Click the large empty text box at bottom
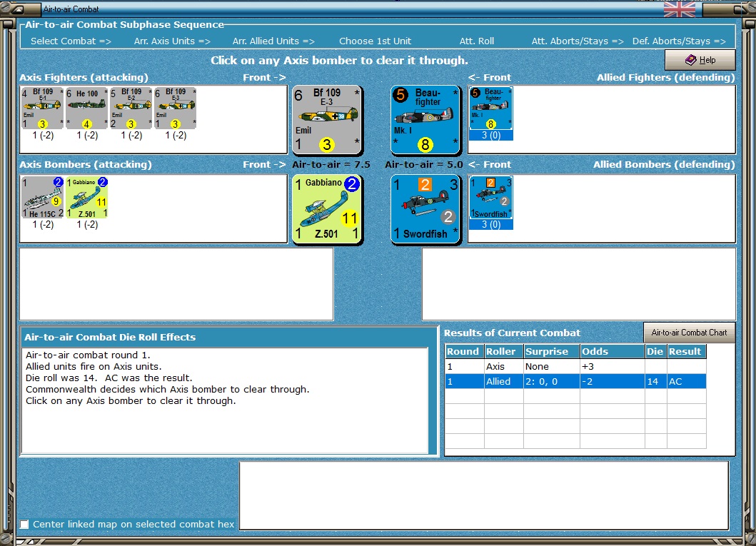Screen dimensions: 756x546 tap(484, 496)
